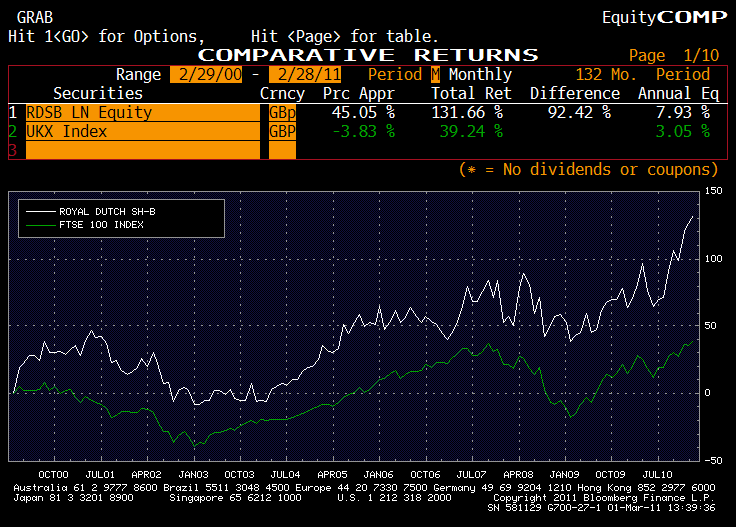This screenshot has height=527, width=736.
Task: Click the JUL10 x-axis date label
Action: point(657,474)
